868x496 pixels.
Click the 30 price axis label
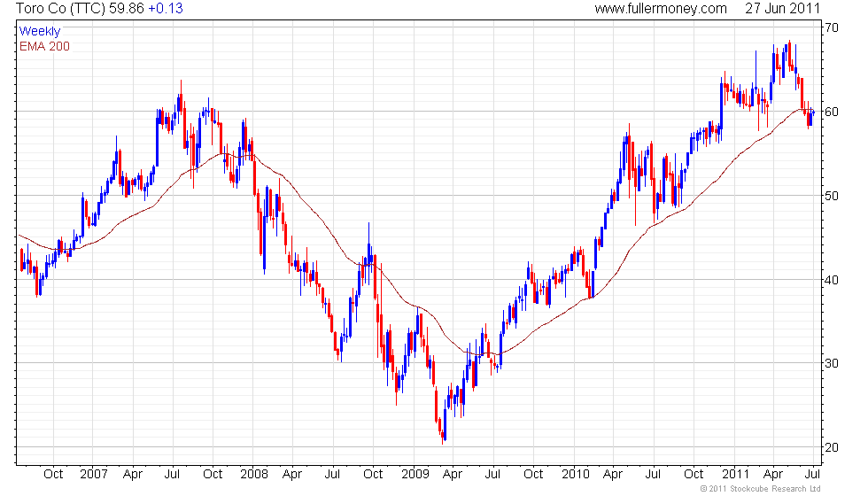point(832,363)
